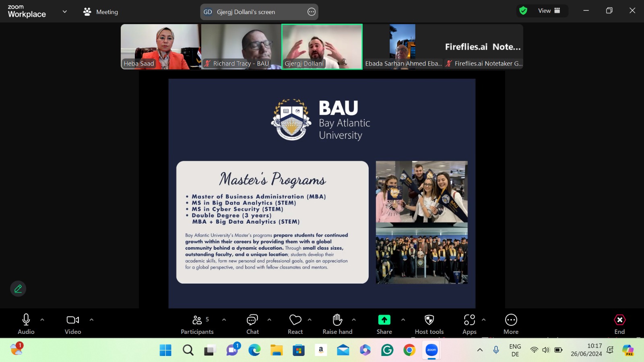The image size is (644, 362).
Task: Open volume speaker tray icon
Action: click(546, 350)
